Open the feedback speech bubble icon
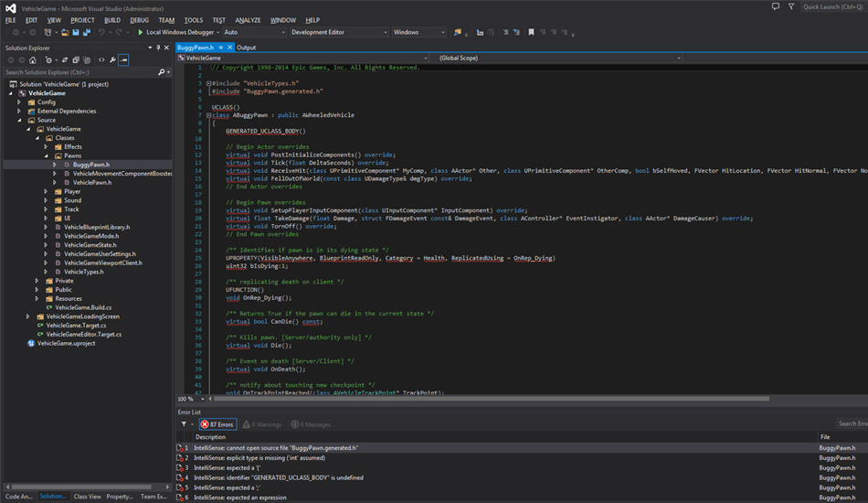The width and height of the screenshot is (868, 503). tap(776, 6)
